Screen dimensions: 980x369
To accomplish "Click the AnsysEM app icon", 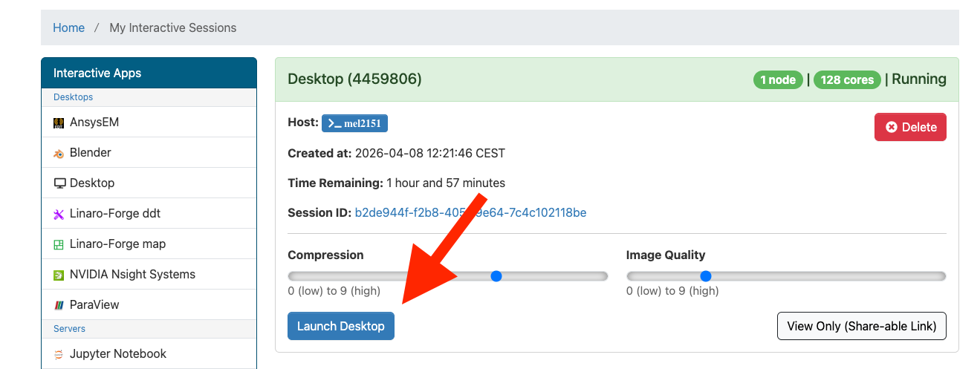I will tap(59, 123).
